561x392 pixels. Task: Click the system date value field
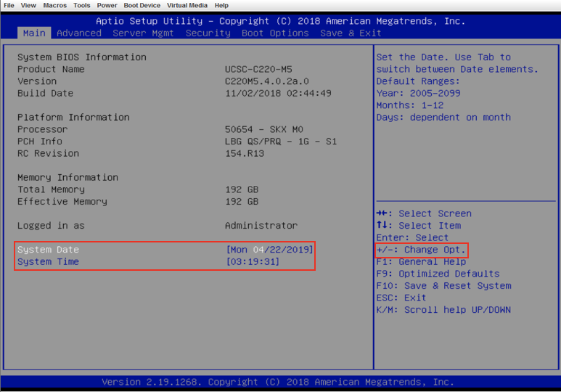pyautogui.click(x=270, y=250)
